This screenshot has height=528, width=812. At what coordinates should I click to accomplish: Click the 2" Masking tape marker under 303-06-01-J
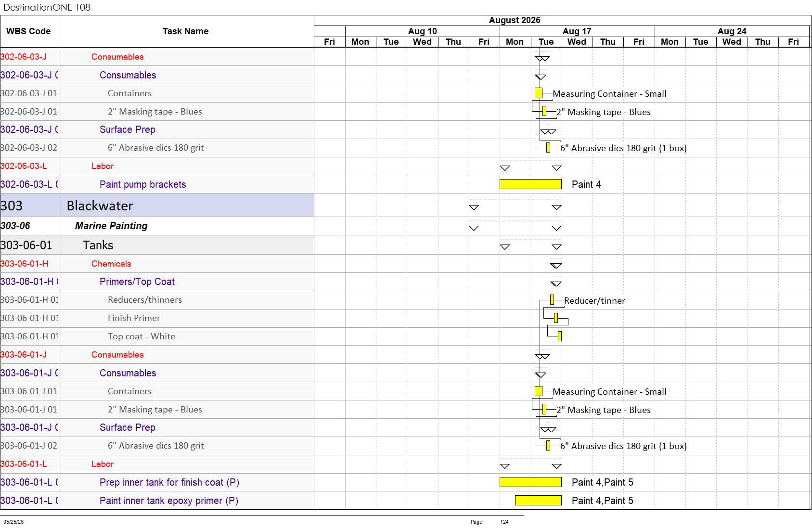coord(544,409)
